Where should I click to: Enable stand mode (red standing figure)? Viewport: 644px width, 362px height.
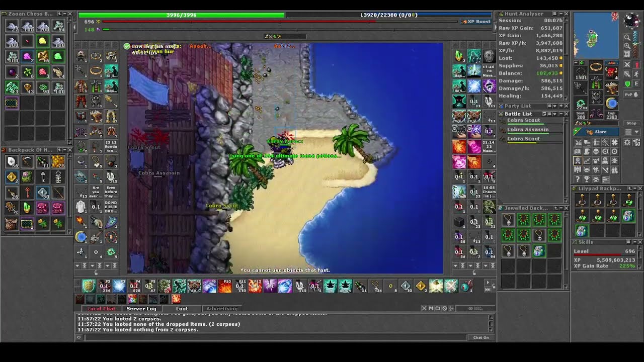click(x=636, y=64)
